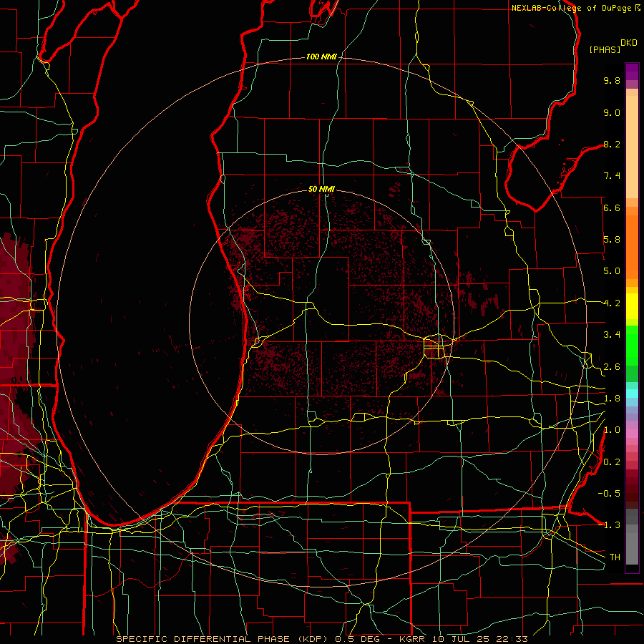Viewport: 644px width, 644px height.
Task: Click the [PHAS] legend heading
Action: point(605,49)
